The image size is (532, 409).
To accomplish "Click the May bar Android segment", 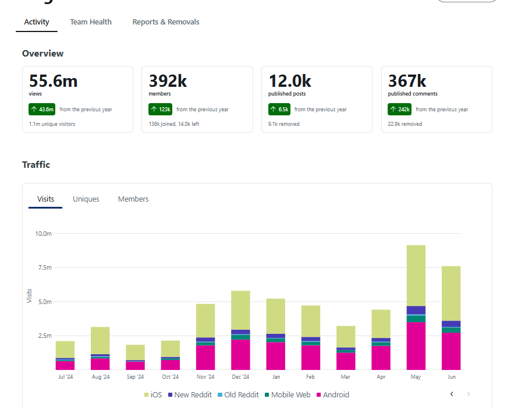I will click(416, 346).
